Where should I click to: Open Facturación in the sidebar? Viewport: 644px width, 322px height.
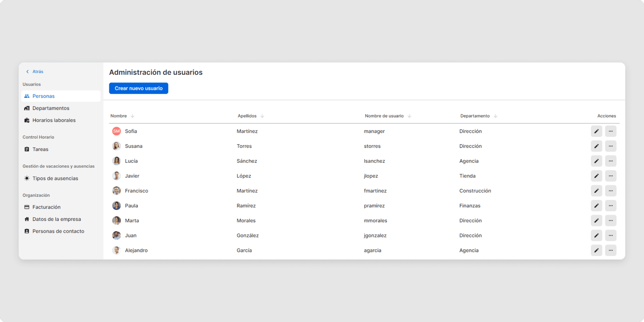click(x=46, y=207)
